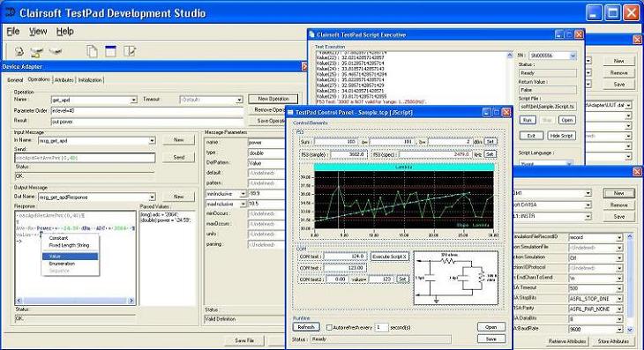
Task: Click the Refresh button in Control Panel
Action: coord(306,327)
